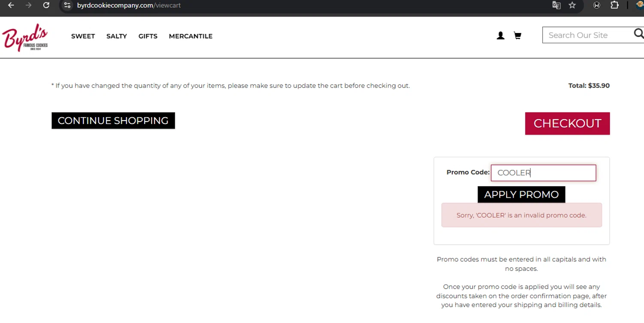Open the account profile icon

(x=500, y=36)
